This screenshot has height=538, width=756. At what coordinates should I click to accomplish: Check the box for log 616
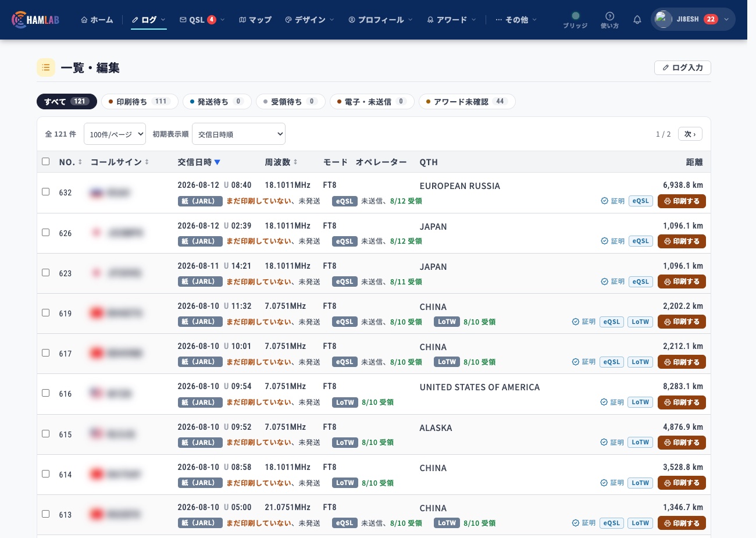(46, 393)
